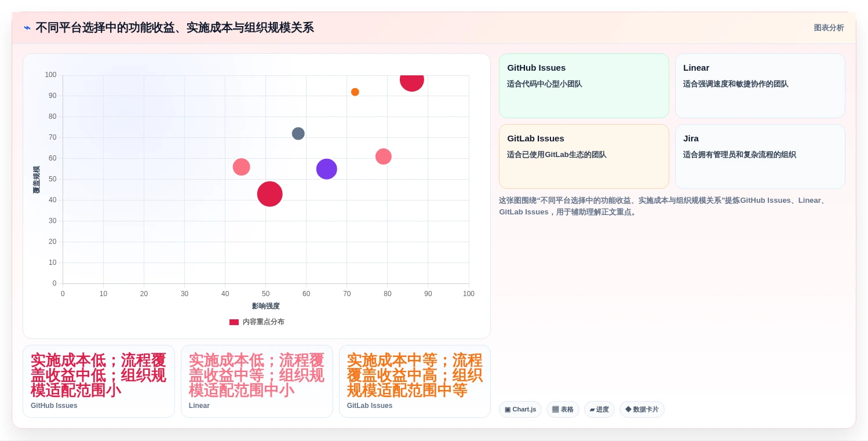The image size is (868, 441).
Task: Click the orange 实施成本中等 headline text
Action: coord(415,376)
